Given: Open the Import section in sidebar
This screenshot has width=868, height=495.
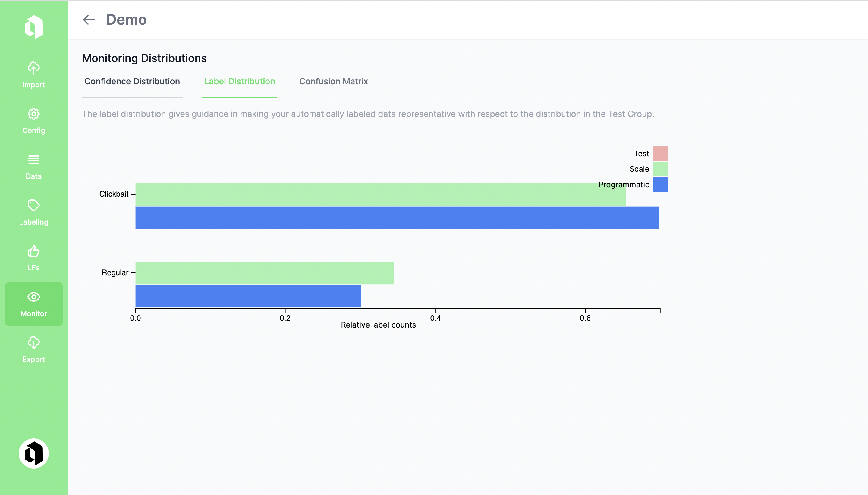Looking at the screenshot, I should click(33, 75).
